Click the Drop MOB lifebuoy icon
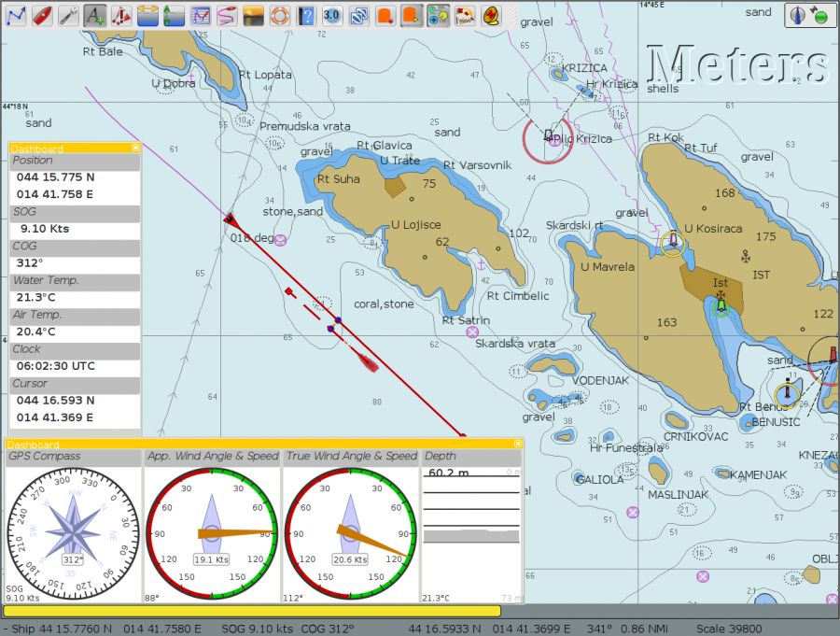 click(x=279, y=15)
